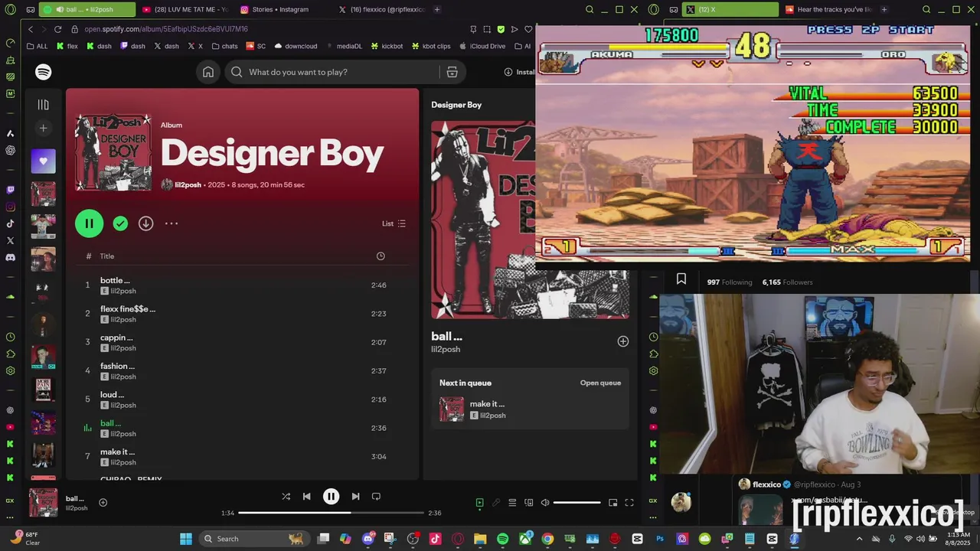Image resolution: width=980 pixels, height=551 pixels.
Task: Go to Spotify home
Action: (x=208, y=72)
